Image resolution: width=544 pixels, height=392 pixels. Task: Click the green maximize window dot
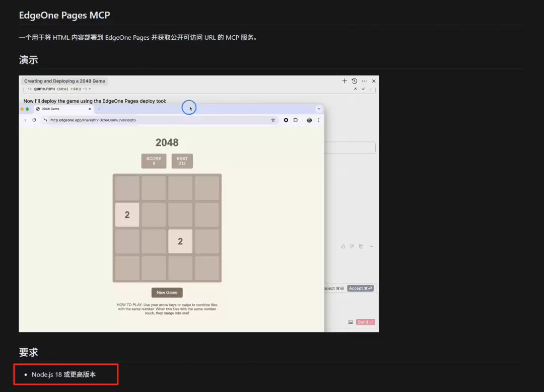[x=27, y=109]
